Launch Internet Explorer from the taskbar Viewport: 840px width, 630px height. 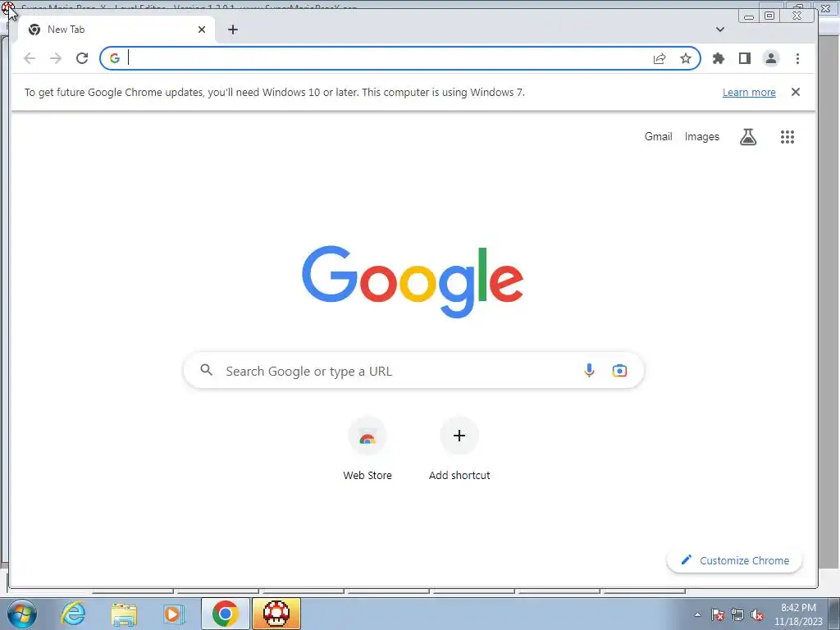click(73, 614)
